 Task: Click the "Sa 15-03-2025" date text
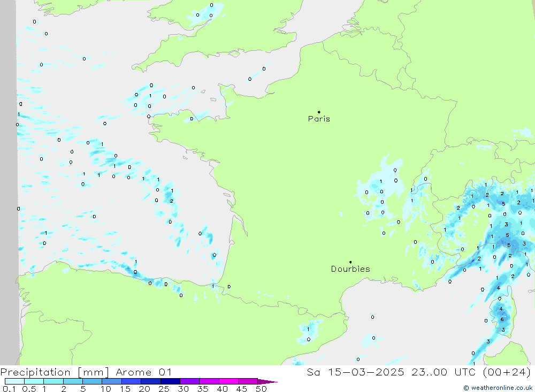355,372
